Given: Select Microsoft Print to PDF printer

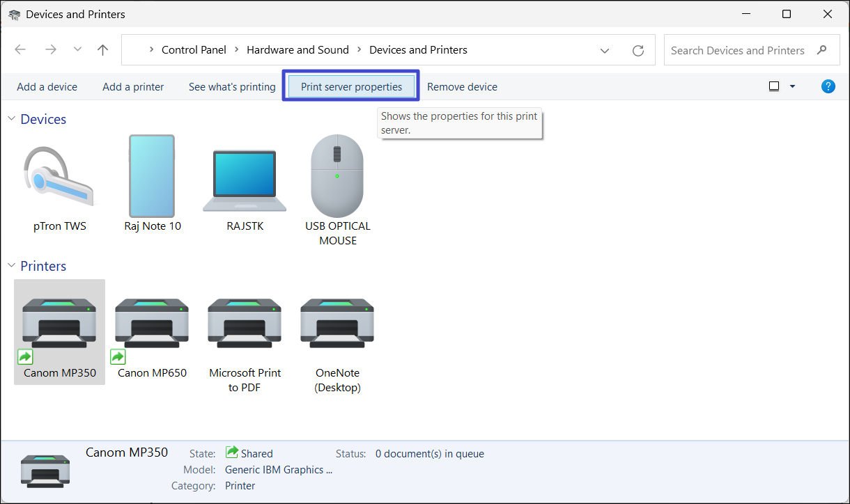Looking at the screenshot, I should [x=245, y=324].
